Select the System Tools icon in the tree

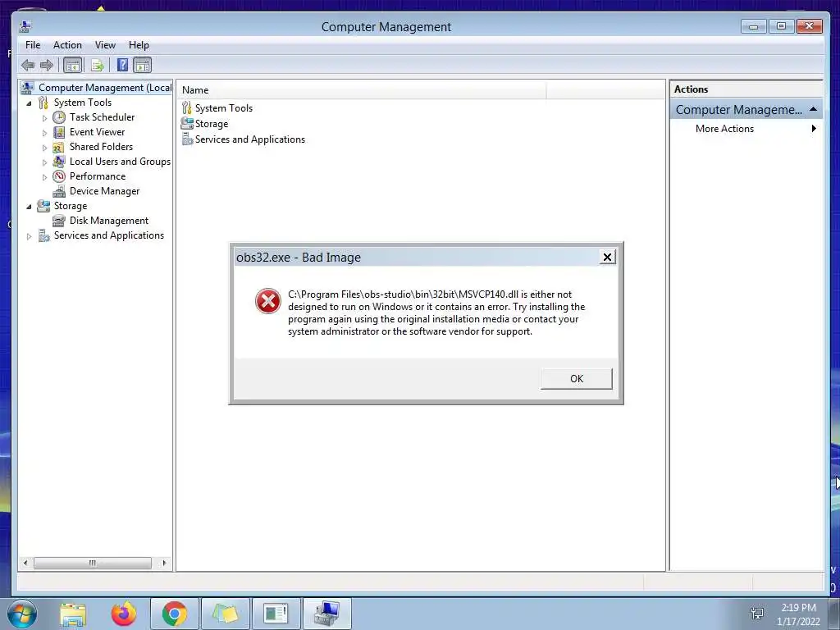point(43,103)
